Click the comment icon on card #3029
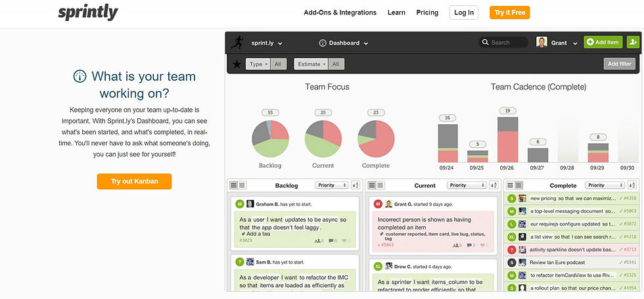Screen dimensions: 644x299 click(x=333, y=241)
